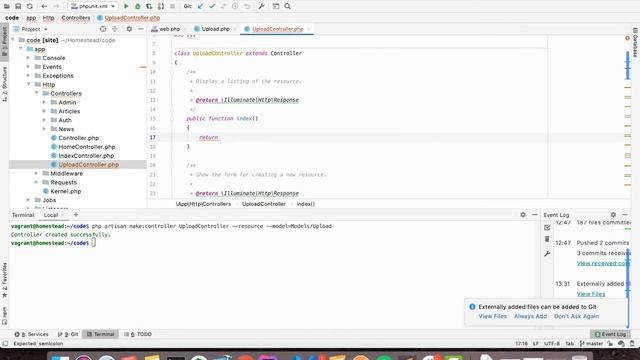The height and width of the screenshot is (360, 640).
Task: Click the master branch in status bar
Action: click(591, 344)
